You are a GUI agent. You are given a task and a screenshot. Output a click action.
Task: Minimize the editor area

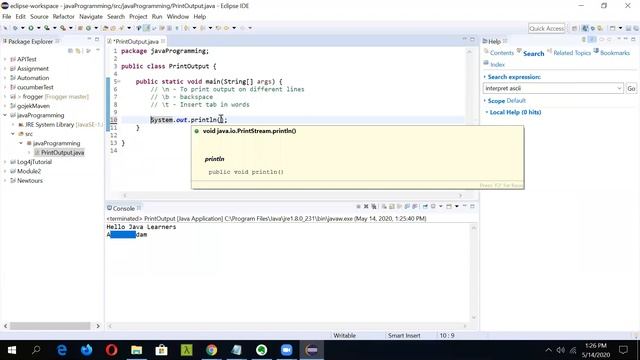tap(464, 39)
